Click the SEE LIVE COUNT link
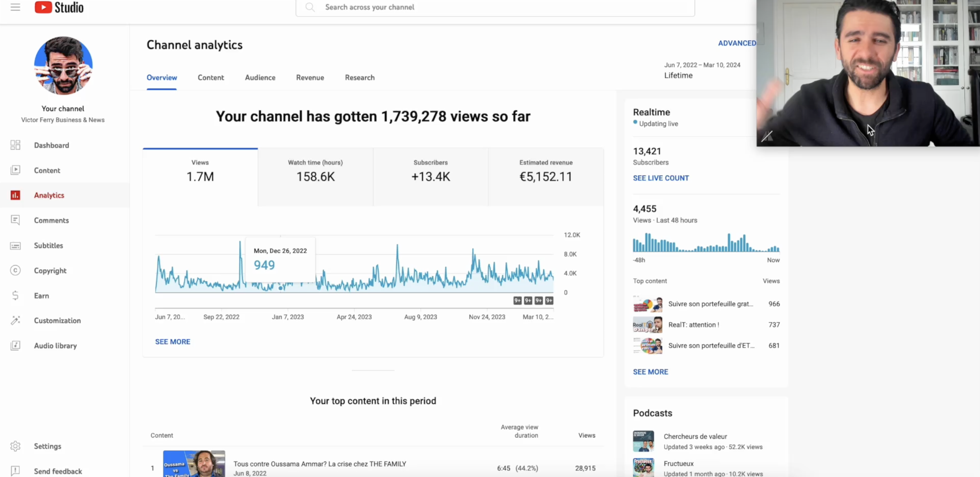 661,178
